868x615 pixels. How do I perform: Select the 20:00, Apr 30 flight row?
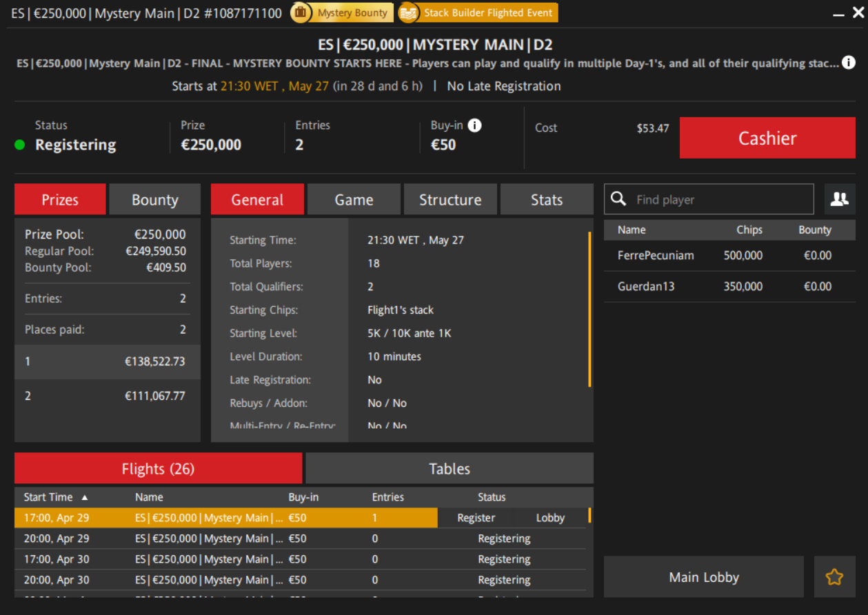[207, 580]
